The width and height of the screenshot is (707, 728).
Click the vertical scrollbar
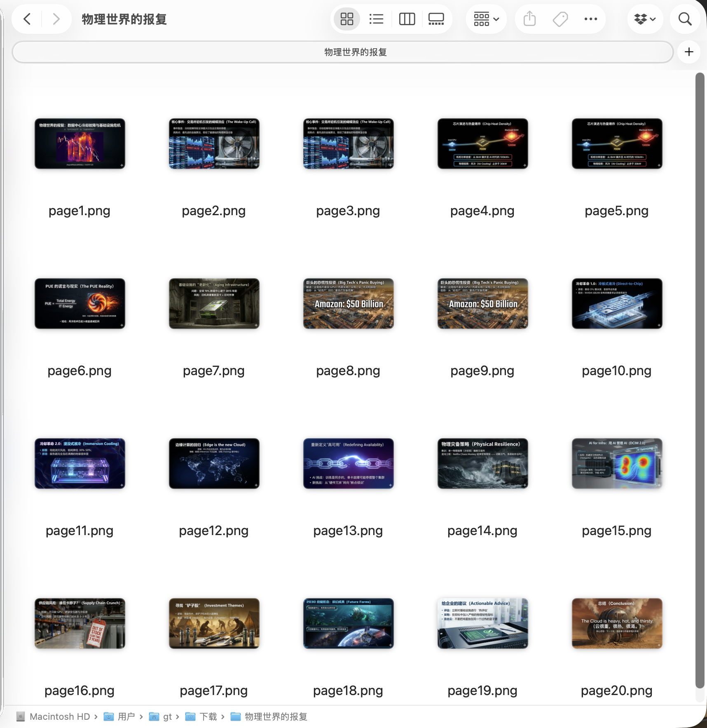(700, 380)
